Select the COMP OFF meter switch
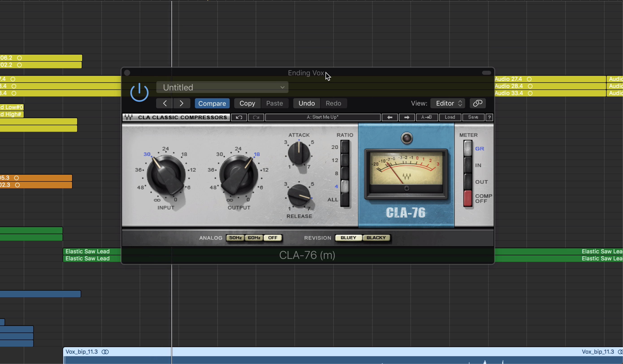This screenshot has width=623, height=364. [467, 198]
